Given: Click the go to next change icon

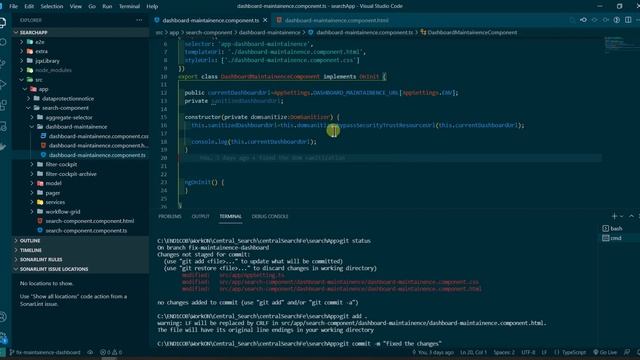Looking at the screenshot, I should 606,20.
